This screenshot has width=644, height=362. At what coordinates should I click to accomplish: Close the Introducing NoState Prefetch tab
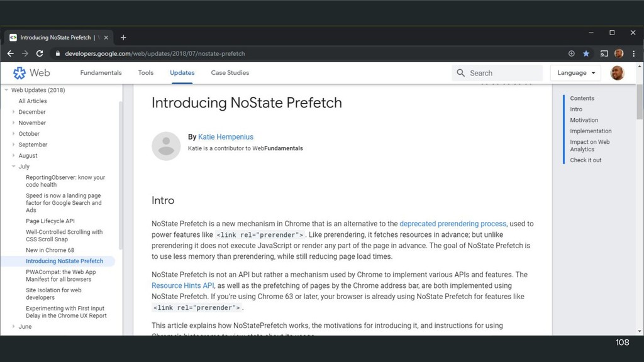106,38
